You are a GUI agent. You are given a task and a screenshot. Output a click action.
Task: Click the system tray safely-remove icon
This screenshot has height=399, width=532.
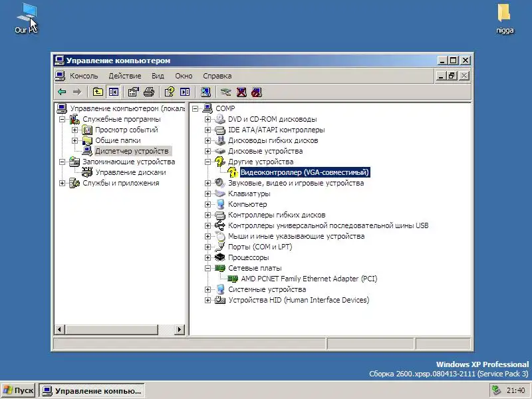pyautogui.click(x=496, y=390)
